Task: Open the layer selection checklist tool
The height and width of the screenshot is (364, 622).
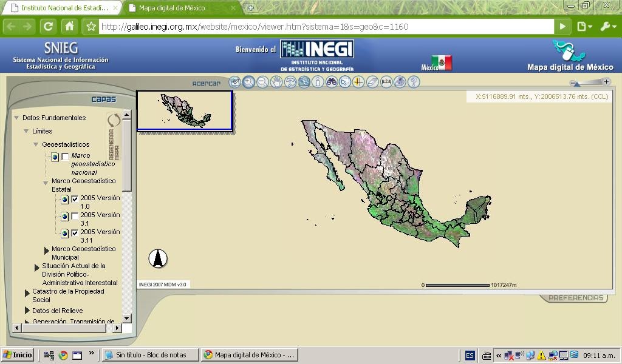Action: pyautogui.click(x=235, y=82)
